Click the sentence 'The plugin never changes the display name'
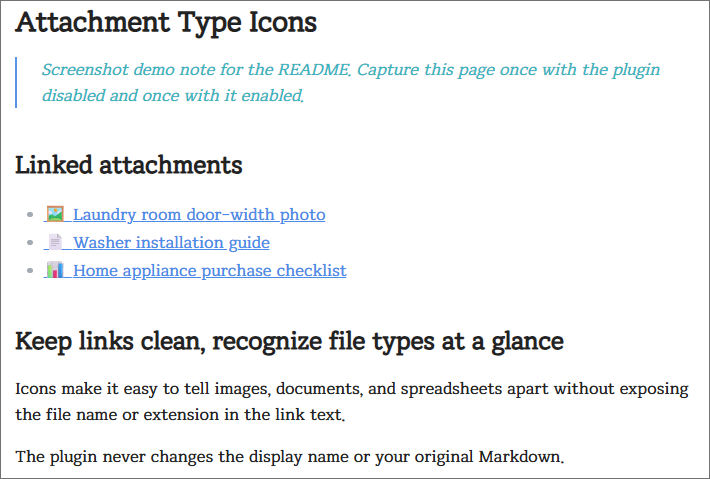The height and width of the screenshot is (479, 710). (x=290, y=456)
